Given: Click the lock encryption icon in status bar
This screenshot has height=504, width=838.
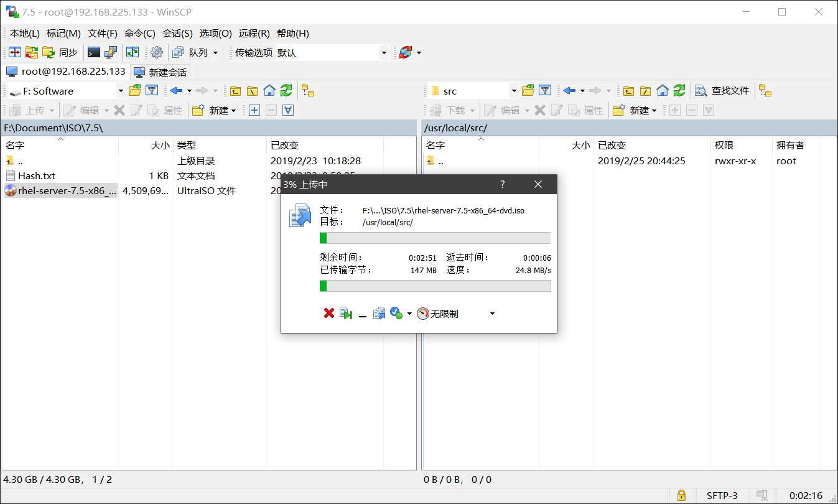Looking at the screenshot, I should (681, 495).
